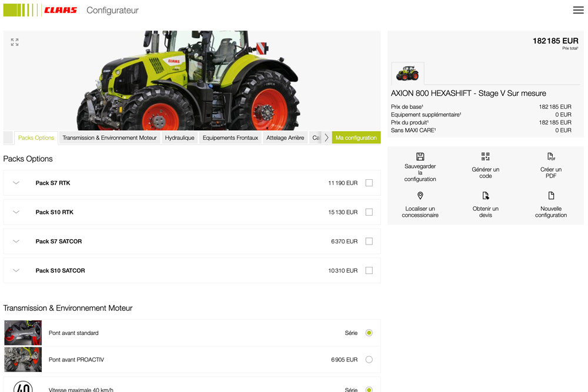Expand Pack S7 RTK details
Viewport: 588px width, 392px height.
16,183
